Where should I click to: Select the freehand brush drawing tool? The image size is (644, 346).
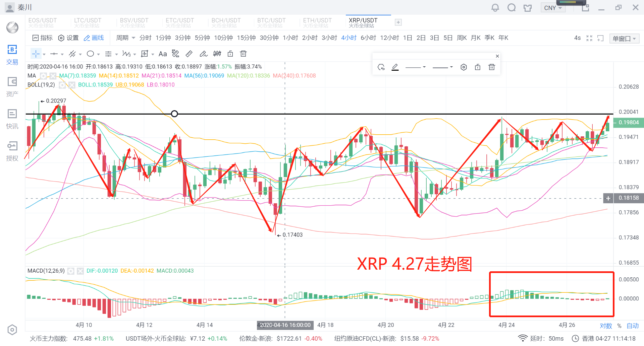point(203,54)
